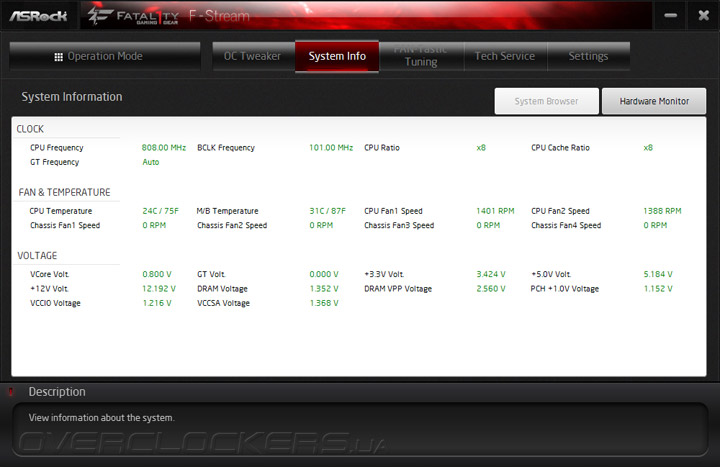Click the GT Frequency label
This screenshot has width=720, height=467.
55,162
